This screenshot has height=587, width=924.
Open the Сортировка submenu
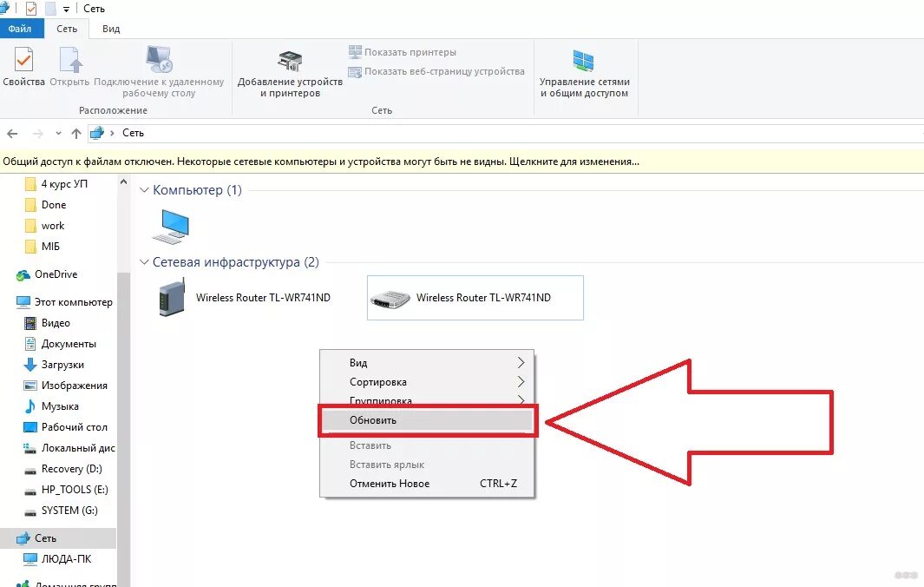pos(427,382)
